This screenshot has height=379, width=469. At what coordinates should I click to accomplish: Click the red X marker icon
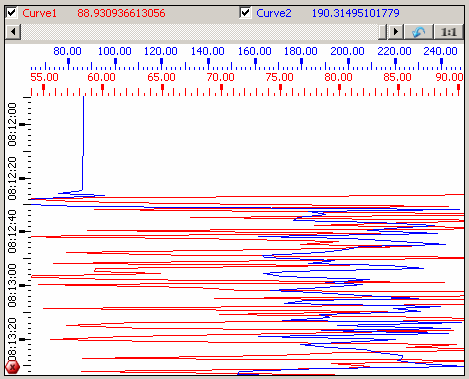click(x=13, y=367)
